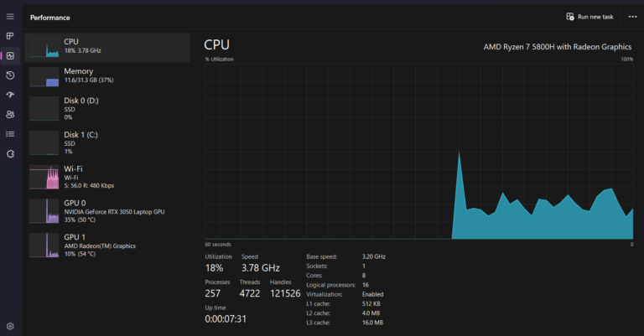The width and height of the screenshot is (644, 336).
Task: Click the GPU 0 mini graph thumbnail
Action: coord(44,211)
